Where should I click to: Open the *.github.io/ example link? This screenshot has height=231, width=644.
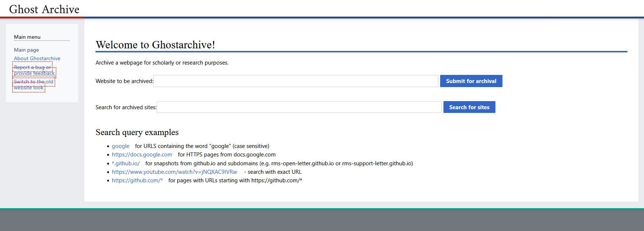coord(126,163)
